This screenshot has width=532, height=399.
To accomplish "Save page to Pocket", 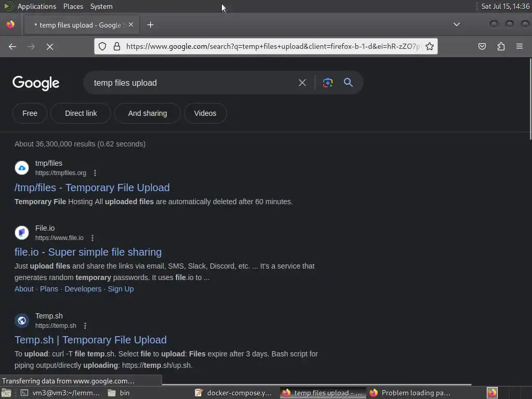I will click(x=482, y=46).
